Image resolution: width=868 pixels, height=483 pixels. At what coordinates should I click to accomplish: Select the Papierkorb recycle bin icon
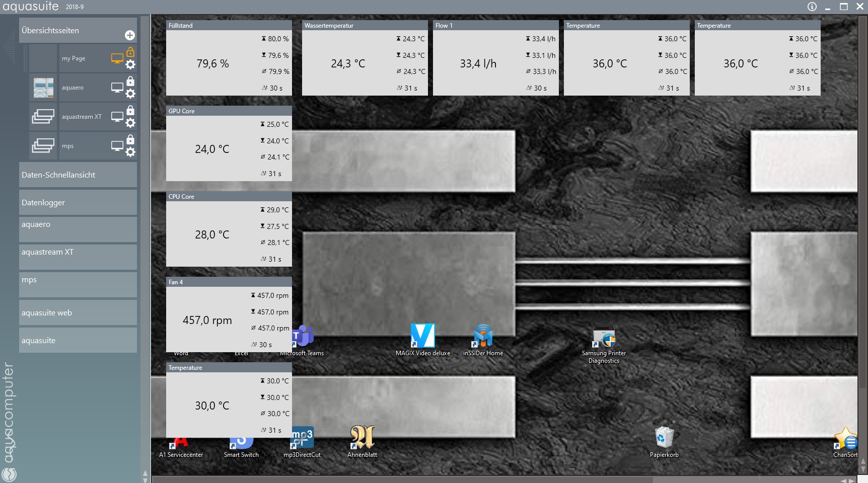click(664, 442)
